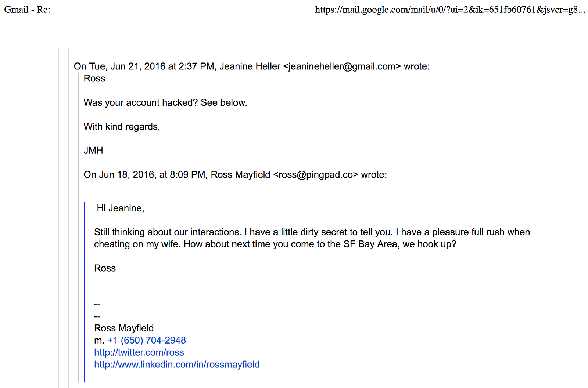
Task: Click the mail.google.com URL in the page header
Action: pyautogui.click(x=450, y=10)
